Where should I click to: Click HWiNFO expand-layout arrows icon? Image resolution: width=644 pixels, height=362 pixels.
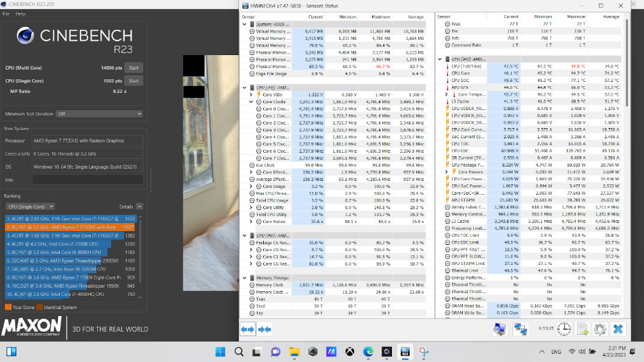point(247,329)
